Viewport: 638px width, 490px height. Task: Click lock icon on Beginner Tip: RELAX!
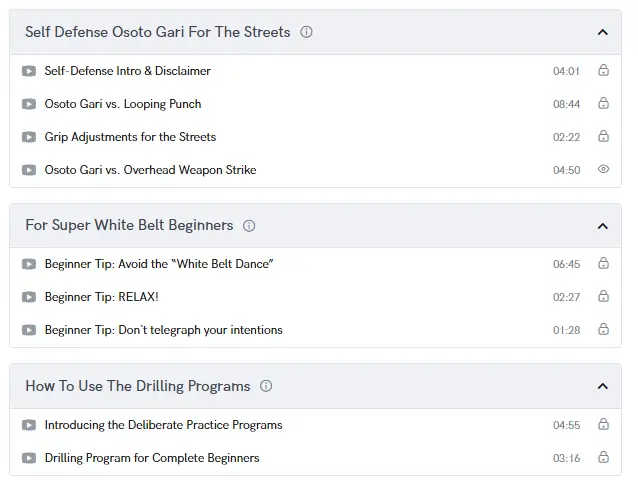pyautogui.click(x=603, y=297)
